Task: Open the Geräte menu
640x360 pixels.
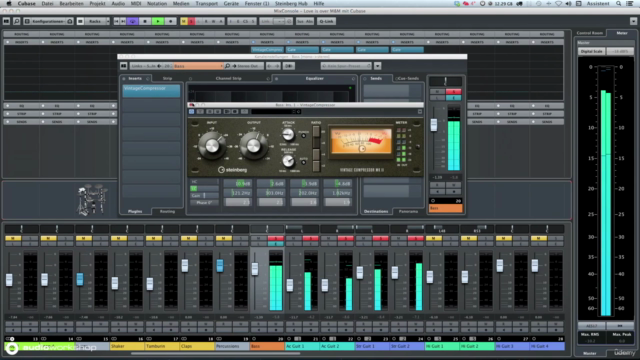Action: tap(231, 3)
